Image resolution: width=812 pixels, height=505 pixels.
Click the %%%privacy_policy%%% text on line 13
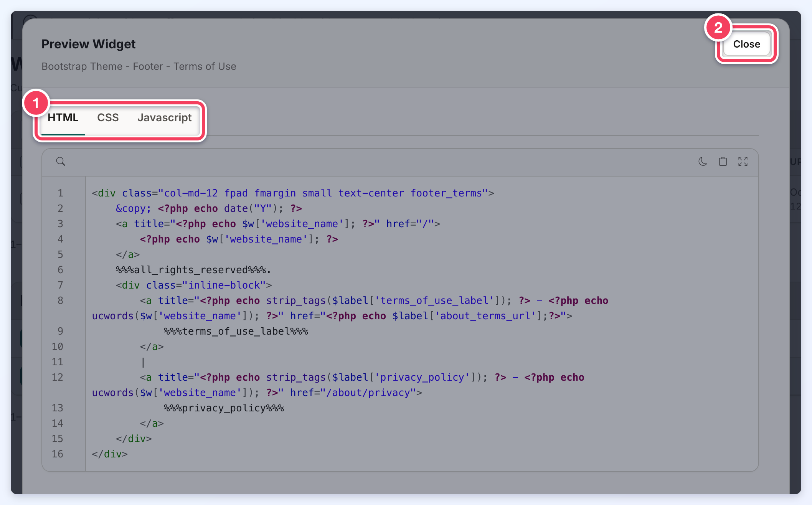click(224, 408)
